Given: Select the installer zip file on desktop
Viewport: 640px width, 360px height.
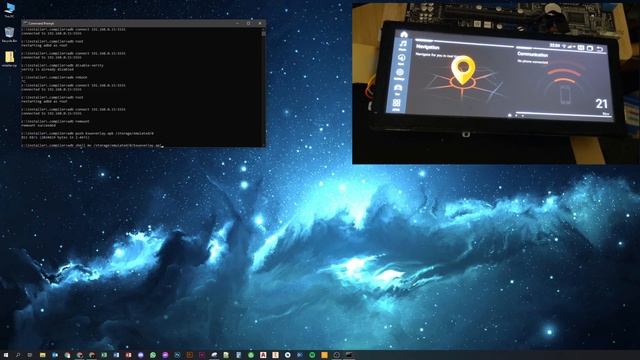Looking at the screenshot, I should (9, 59).
